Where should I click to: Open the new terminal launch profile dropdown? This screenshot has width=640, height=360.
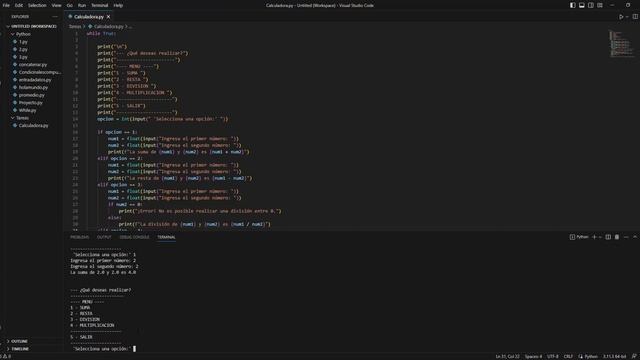pyautogui.click(x=600, y=237)
